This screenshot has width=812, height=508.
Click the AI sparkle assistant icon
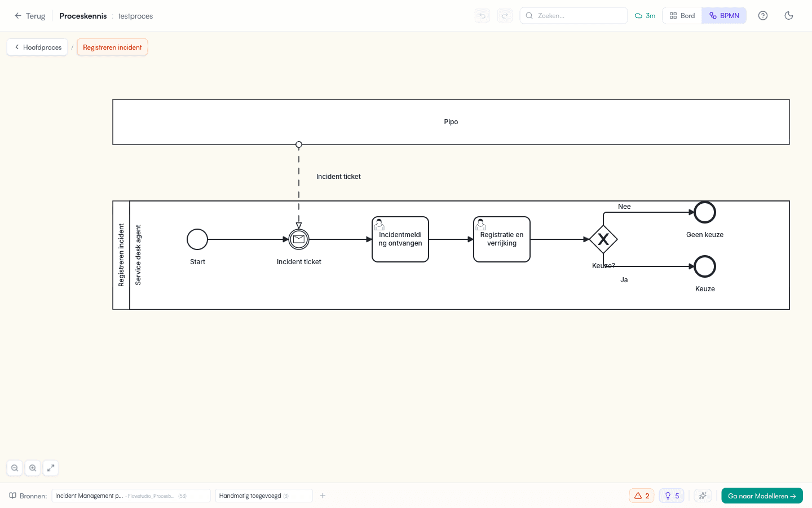(x=703, y=496)
